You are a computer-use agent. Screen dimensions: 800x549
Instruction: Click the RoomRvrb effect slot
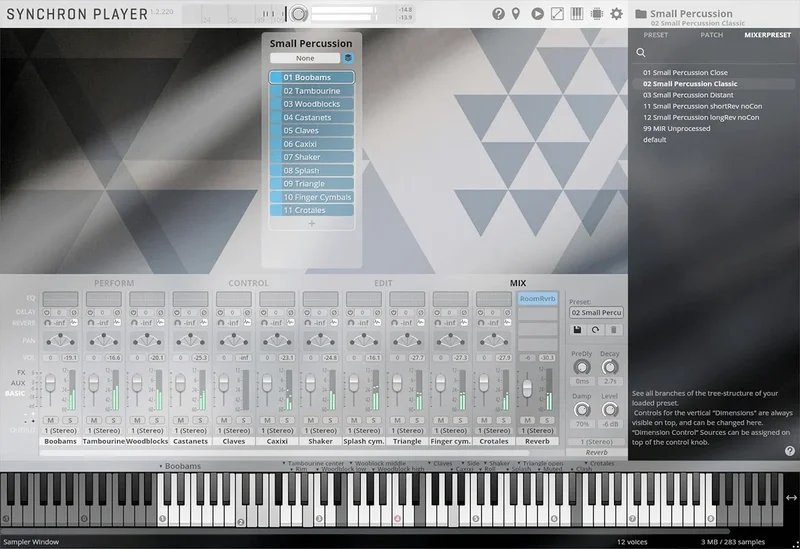click(537, 298)
